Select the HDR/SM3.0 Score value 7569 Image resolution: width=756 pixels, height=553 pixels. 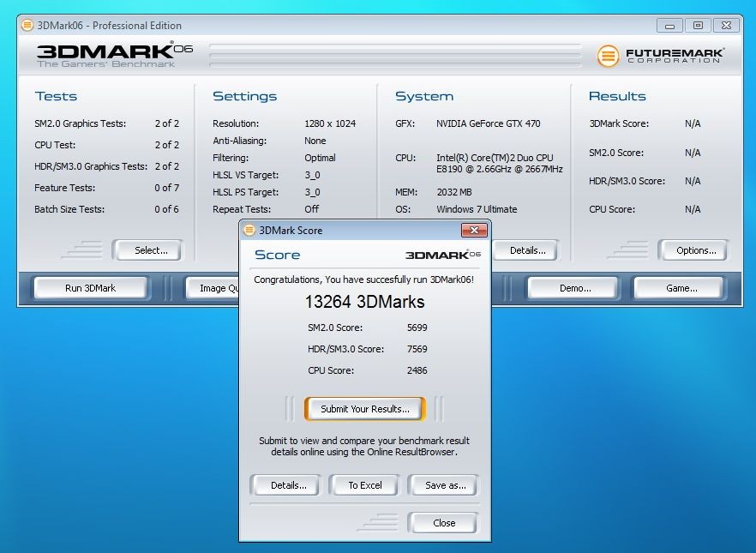click(x=417, y=349)
